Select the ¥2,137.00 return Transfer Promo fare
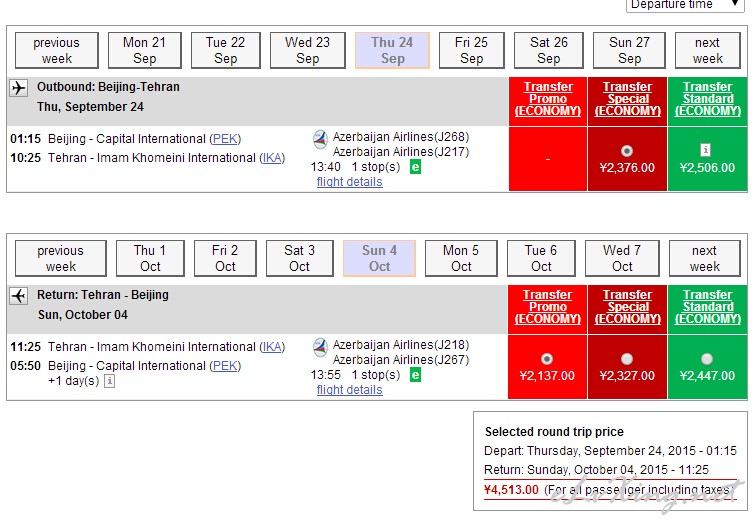 click(x=546, y=359)
